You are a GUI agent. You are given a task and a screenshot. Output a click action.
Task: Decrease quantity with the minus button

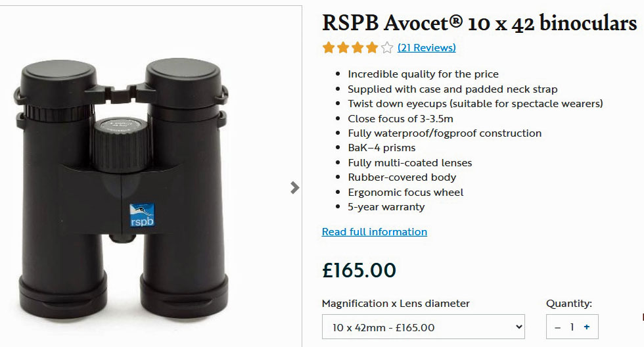pos(558,327)
